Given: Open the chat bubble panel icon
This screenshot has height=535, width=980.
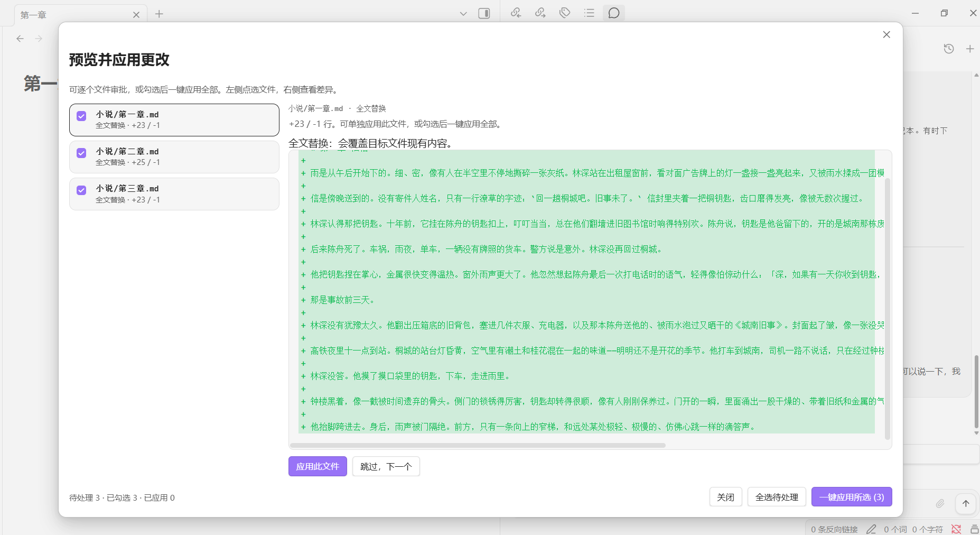Looking at the screenshot, I should click(614, 13).
